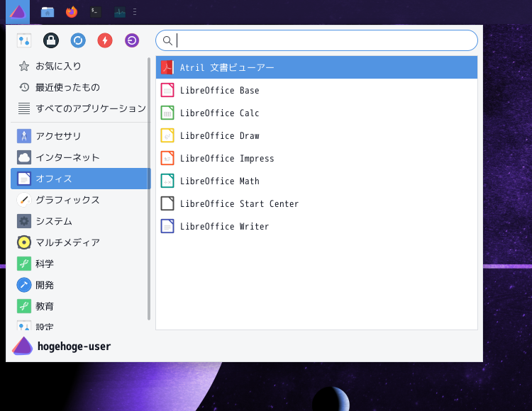Open the 科学 science category
Viewport: 532px width, 411px height.
point(80,264)
